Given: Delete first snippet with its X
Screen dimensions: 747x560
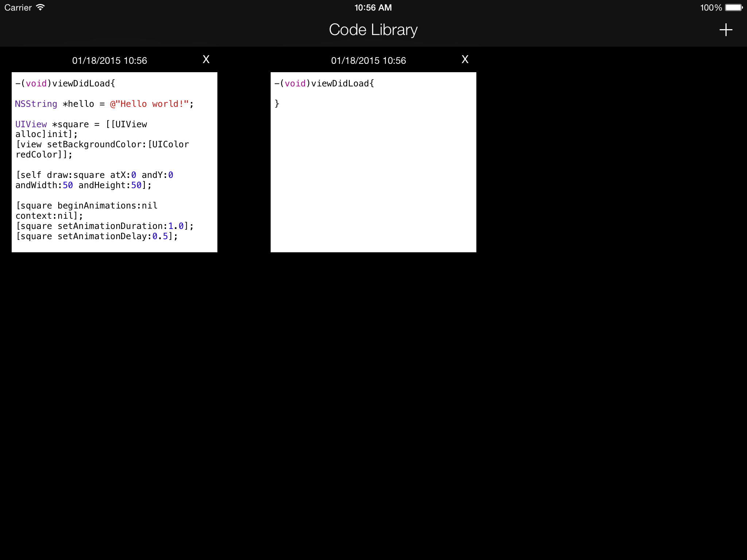Looking at the screenshot, I should tap(206, 59).
